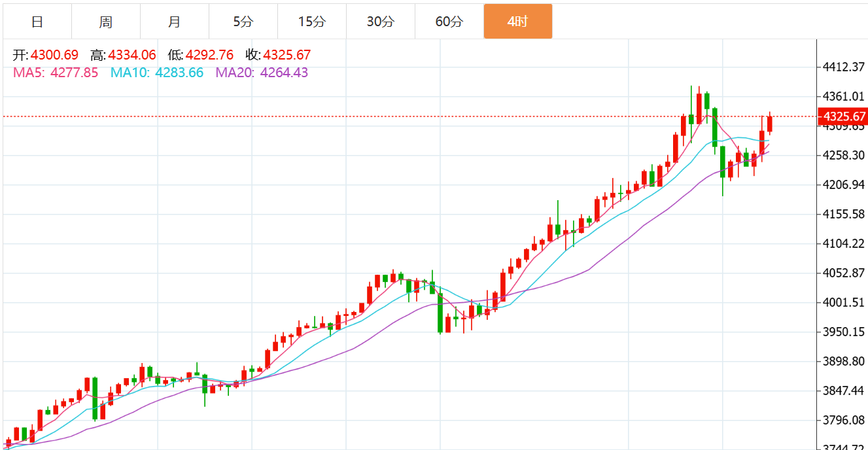
Task: Click the open price 4300.69 value
Action: (54, 56)
